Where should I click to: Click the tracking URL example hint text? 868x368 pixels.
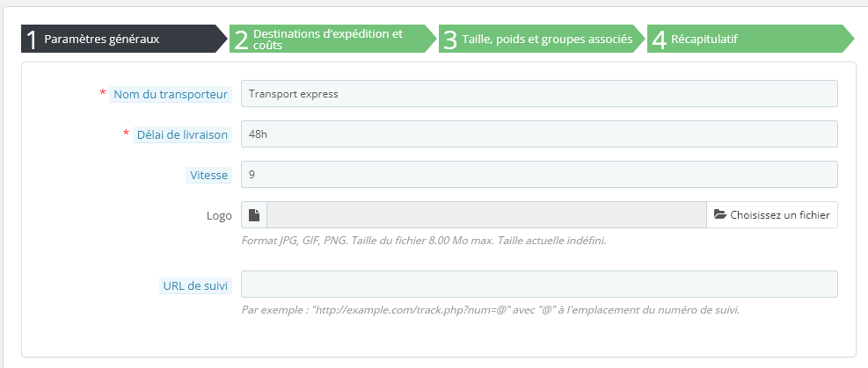[490, 310]
